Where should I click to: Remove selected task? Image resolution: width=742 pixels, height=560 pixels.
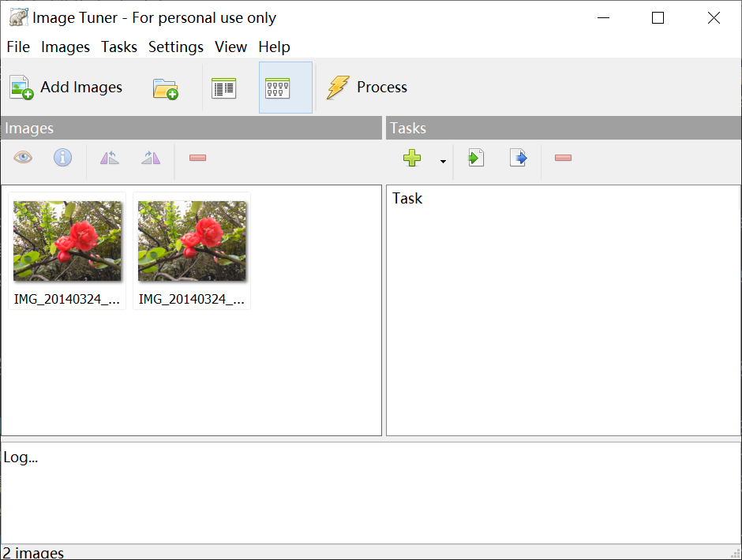pyautogui.click(x=563, y=158)
